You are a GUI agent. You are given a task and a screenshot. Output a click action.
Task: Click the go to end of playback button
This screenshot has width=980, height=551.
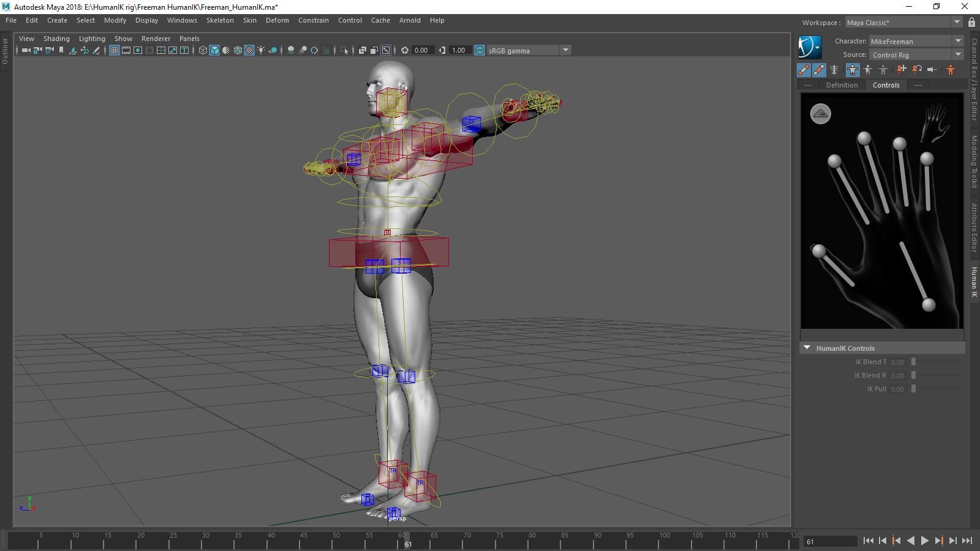click(968, 541)
